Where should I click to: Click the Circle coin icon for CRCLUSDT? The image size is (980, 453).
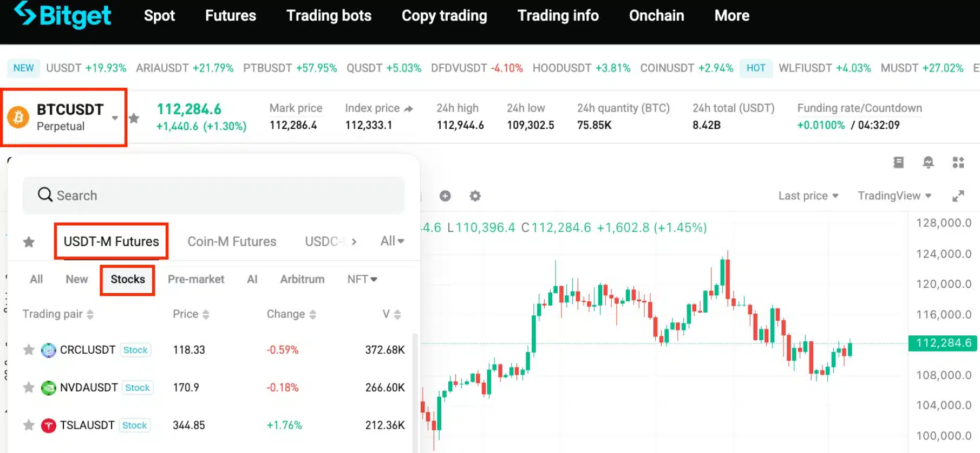(x=49, y=351)
